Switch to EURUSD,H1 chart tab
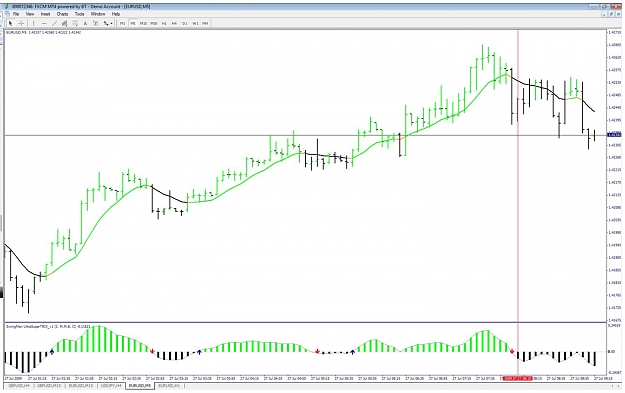625x393 pixels. 169,386
